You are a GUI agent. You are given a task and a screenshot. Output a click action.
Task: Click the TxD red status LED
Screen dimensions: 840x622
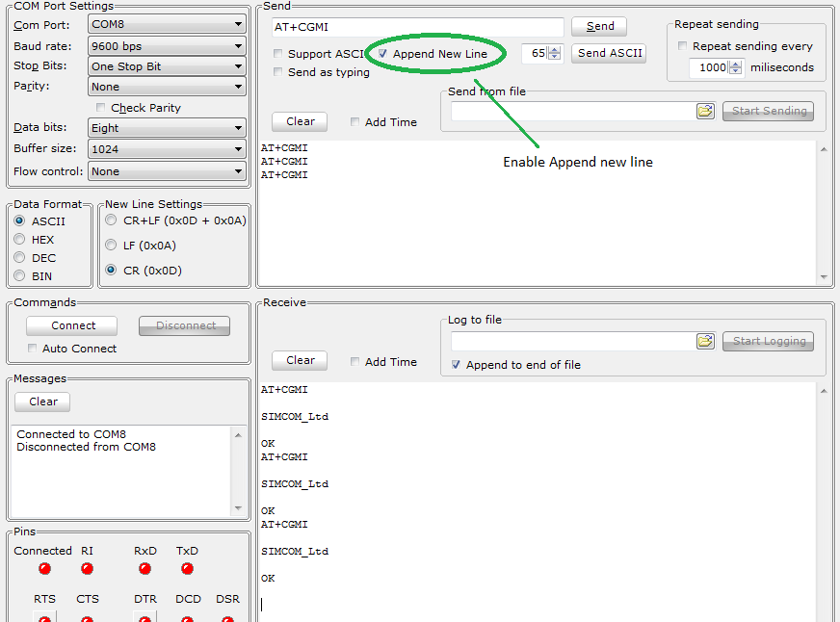point(187,569)
